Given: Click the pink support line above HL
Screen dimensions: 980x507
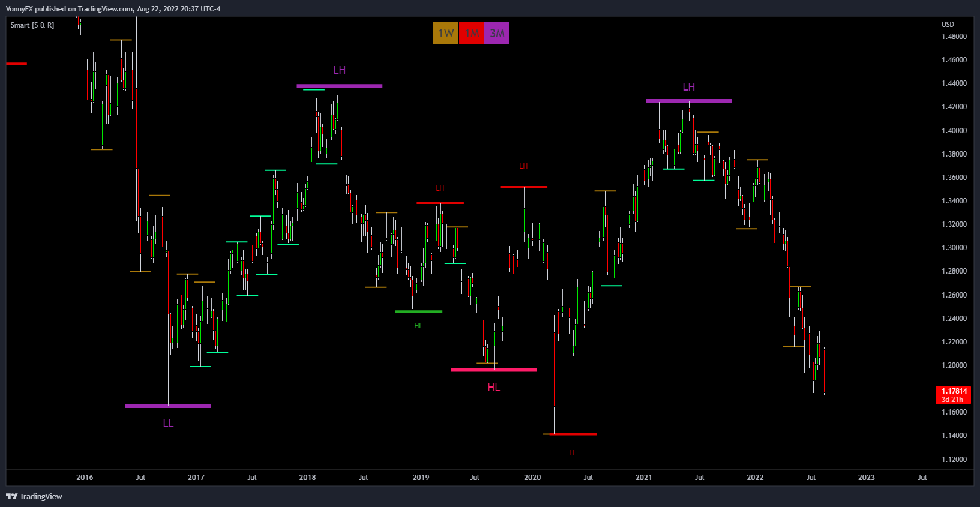Looking at the screenshot, I should point(494,370).
